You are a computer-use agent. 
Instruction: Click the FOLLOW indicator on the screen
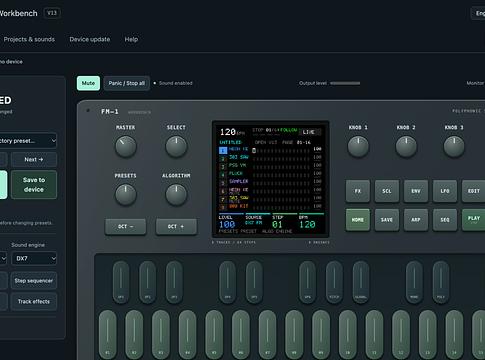tap(288, 130)
